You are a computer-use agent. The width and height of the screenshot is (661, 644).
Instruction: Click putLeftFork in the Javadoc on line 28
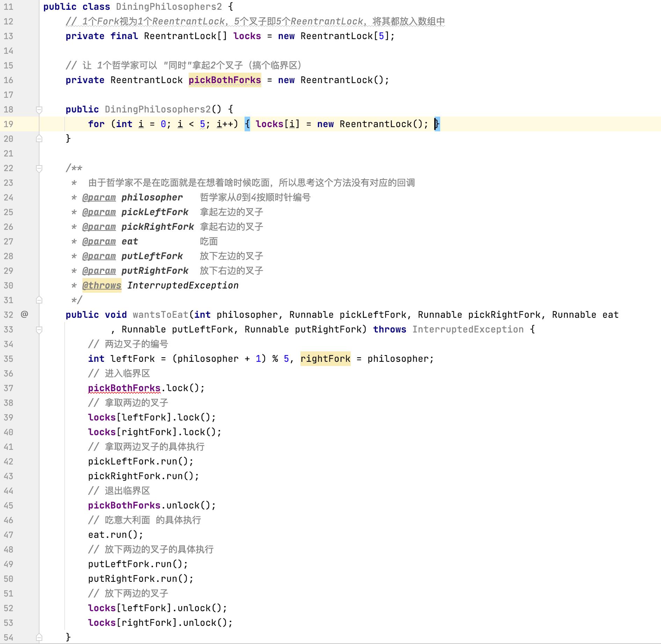[152, 256]
